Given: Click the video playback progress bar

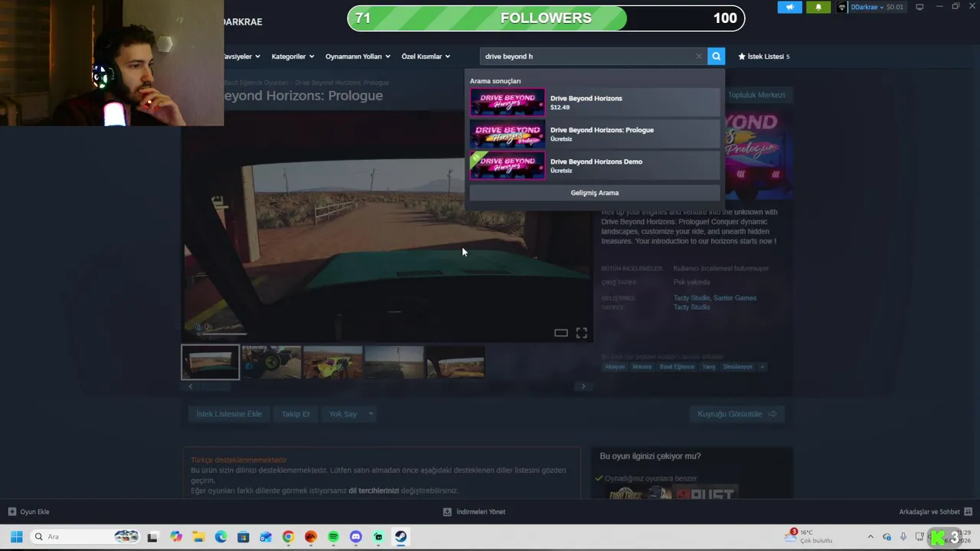Looking at the screenshot, I should pyautogui.click(x=222, y=334).
